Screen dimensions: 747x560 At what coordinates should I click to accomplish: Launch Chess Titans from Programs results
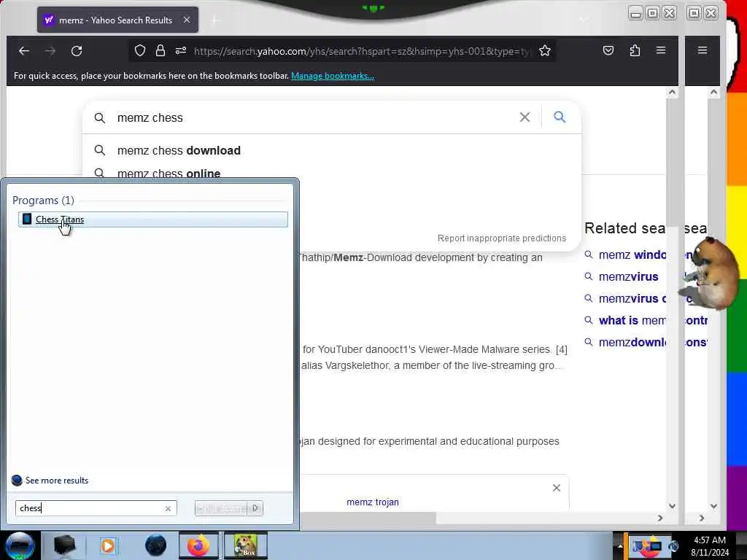pos(153,219)
